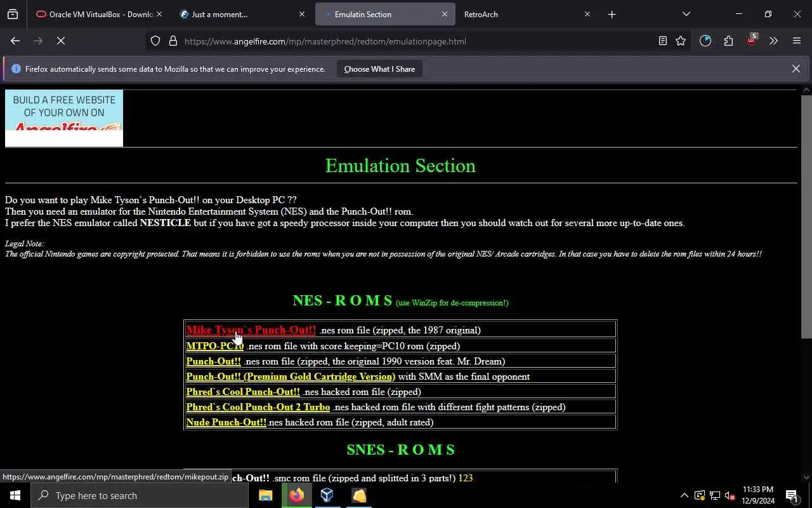Viewport: 812px width, 508px height.
Task: Close the Oracle VM VirtualBox tab
Action: 159,14
